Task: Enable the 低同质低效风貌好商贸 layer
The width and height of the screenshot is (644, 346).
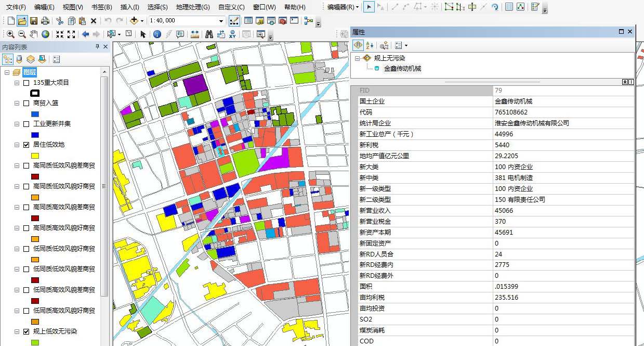Action: 26,249
